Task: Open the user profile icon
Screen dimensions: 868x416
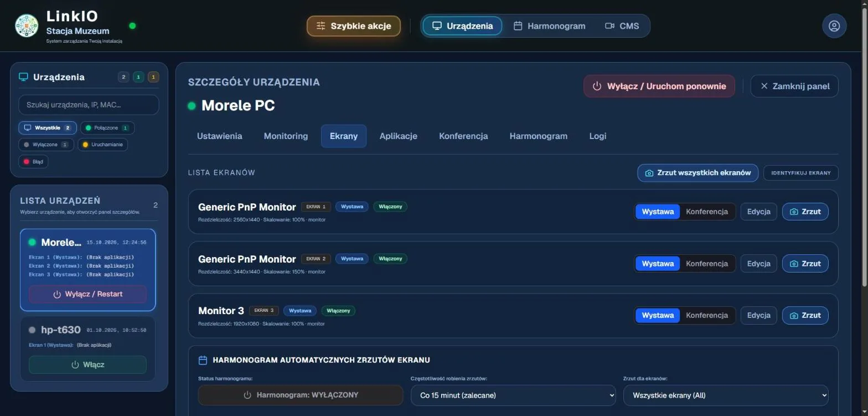Action: click(x=834, y=26)
